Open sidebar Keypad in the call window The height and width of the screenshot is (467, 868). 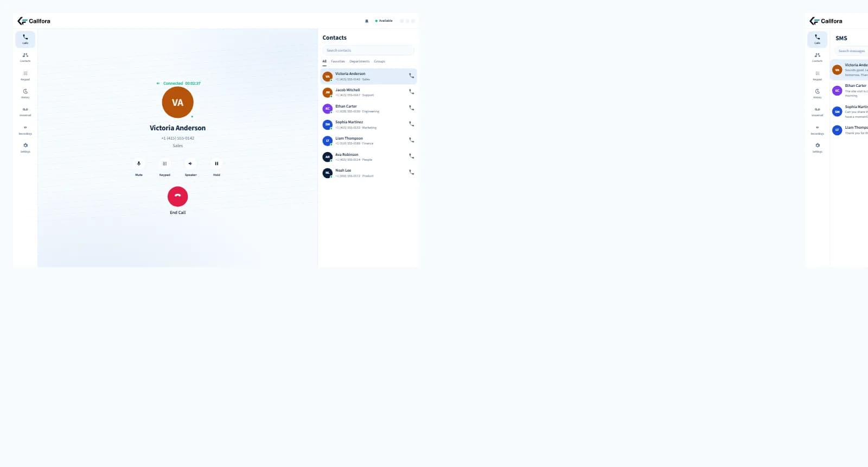25,75
